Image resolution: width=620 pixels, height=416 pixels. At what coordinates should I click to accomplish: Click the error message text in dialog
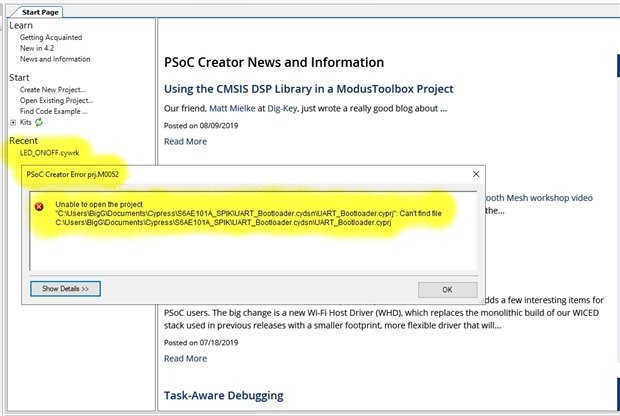click(x=248, y=214)
